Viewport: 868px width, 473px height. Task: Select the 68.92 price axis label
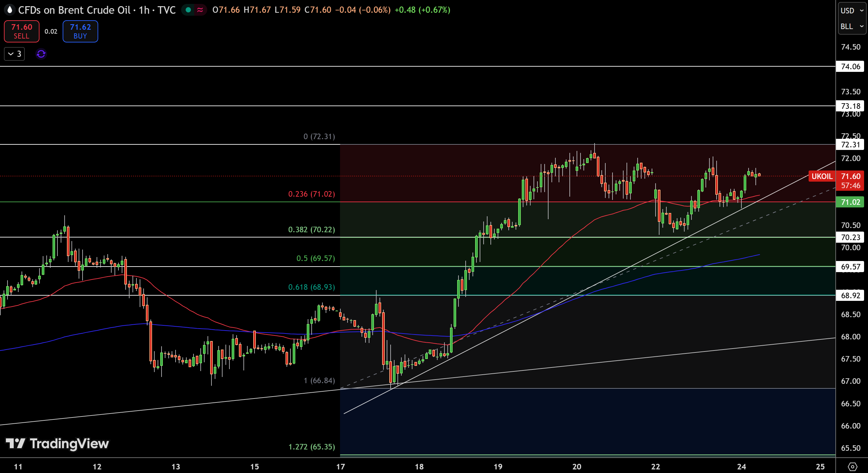click(x=850, y=296)
